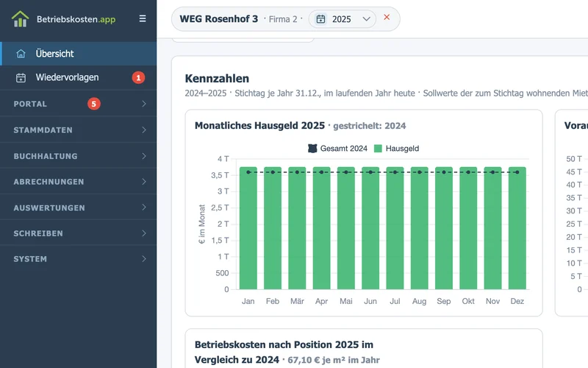Click the 2024 data point above Mär
The image size is (588, 368).
[x=297, y=172]
